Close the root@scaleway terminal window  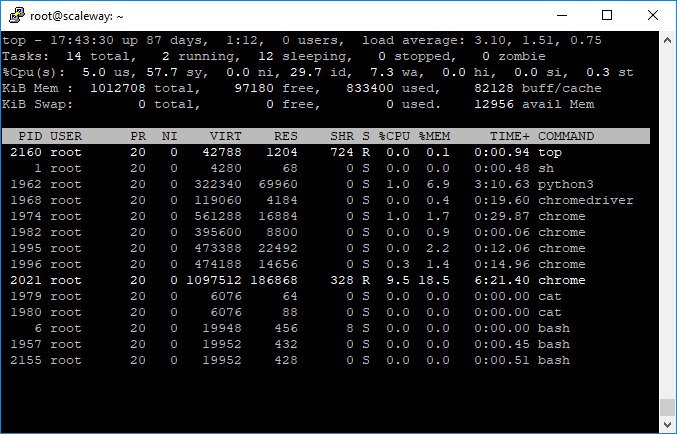click(652, 16)
